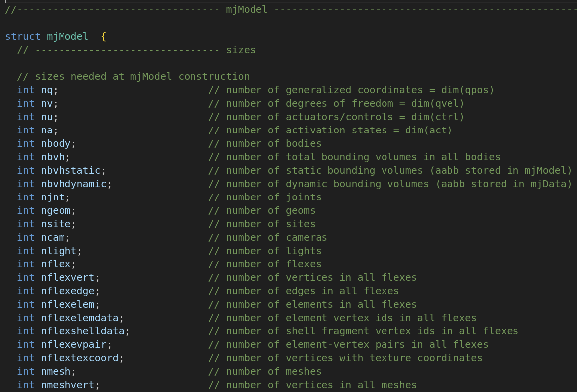
Task: Click the nlight field declaration
Action: tap(59, 251)
